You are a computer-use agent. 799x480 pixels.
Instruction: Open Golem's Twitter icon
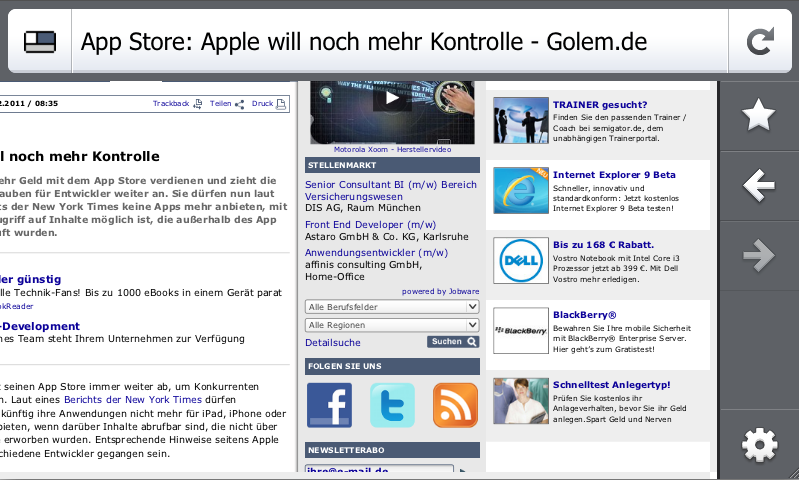tap(392, 405)
